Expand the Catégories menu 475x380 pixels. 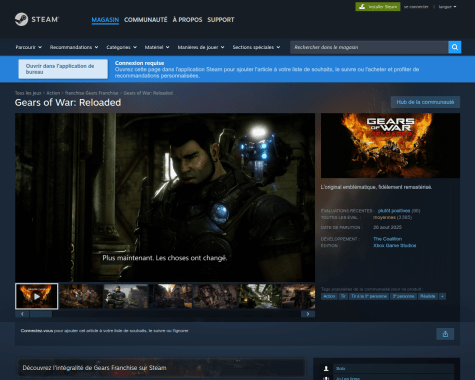(122, 47)
